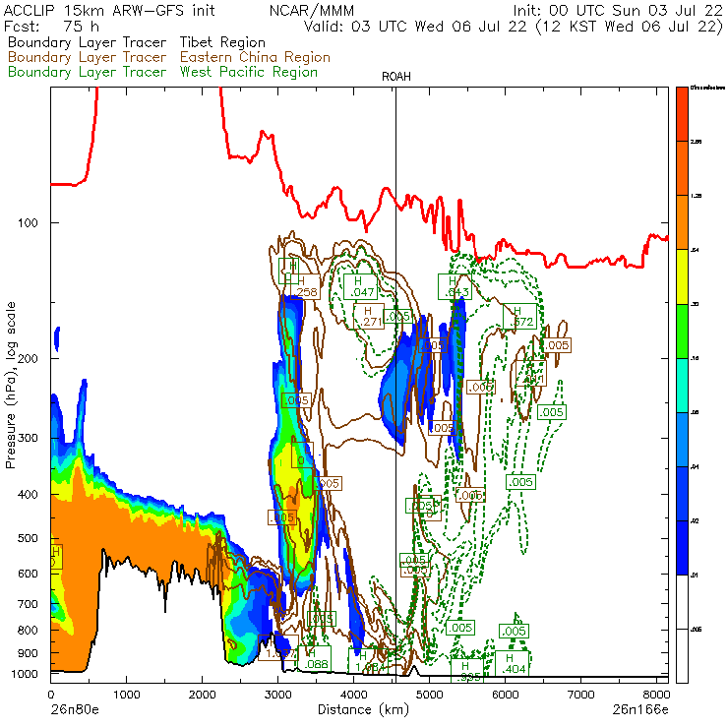Select the 'Pressure (hPa), log scale' axis title
The image size is (728, 728).
[10, 385]
